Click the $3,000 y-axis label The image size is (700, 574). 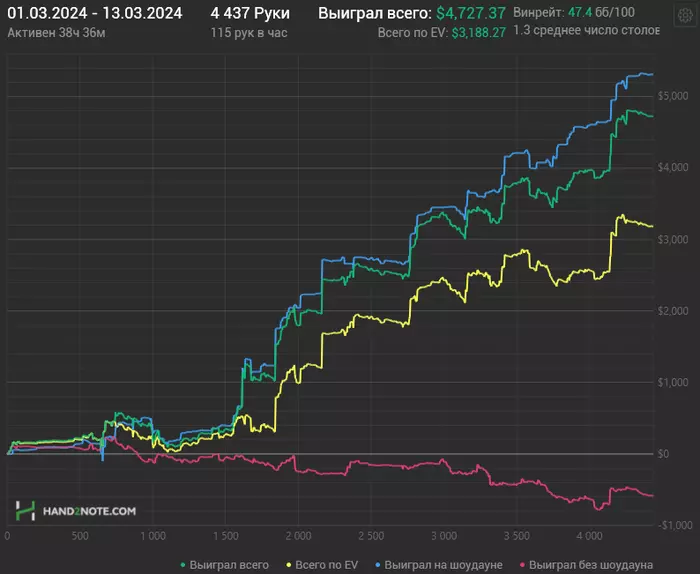673,239
